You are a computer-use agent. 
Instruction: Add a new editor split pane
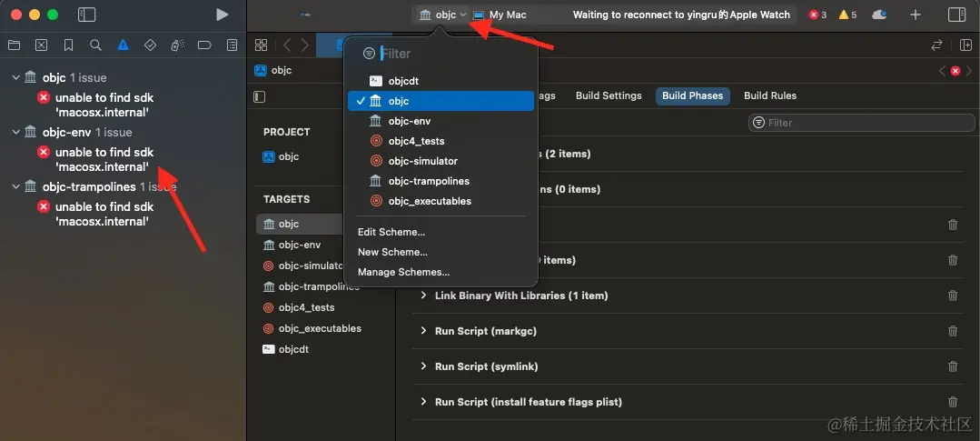click(965, 45)
